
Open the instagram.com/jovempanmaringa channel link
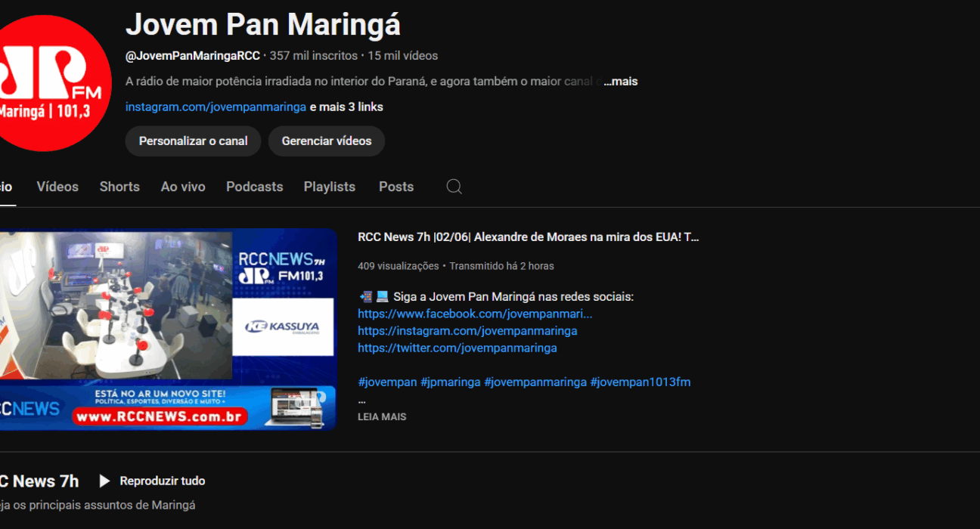(216, 107)
